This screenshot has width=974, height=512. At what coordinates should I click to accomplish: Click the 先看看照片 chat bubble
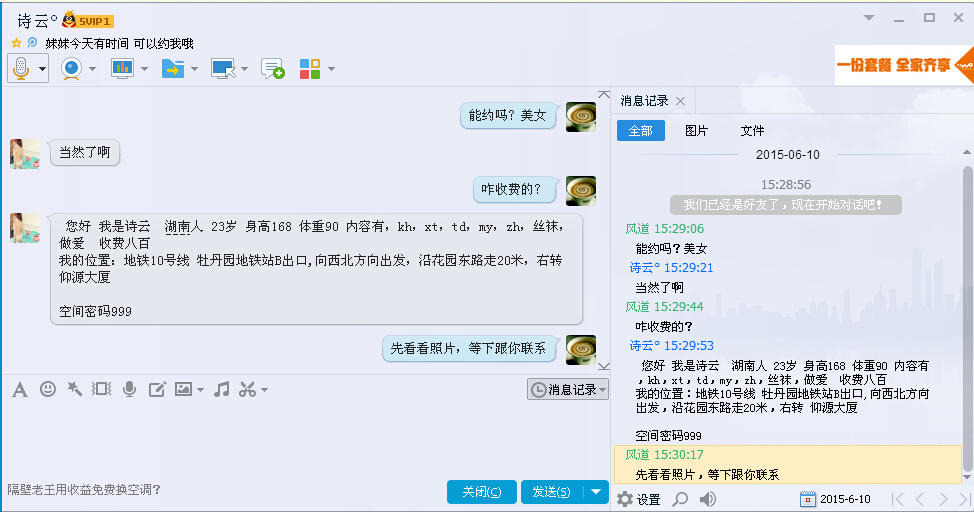coord(468,349)
